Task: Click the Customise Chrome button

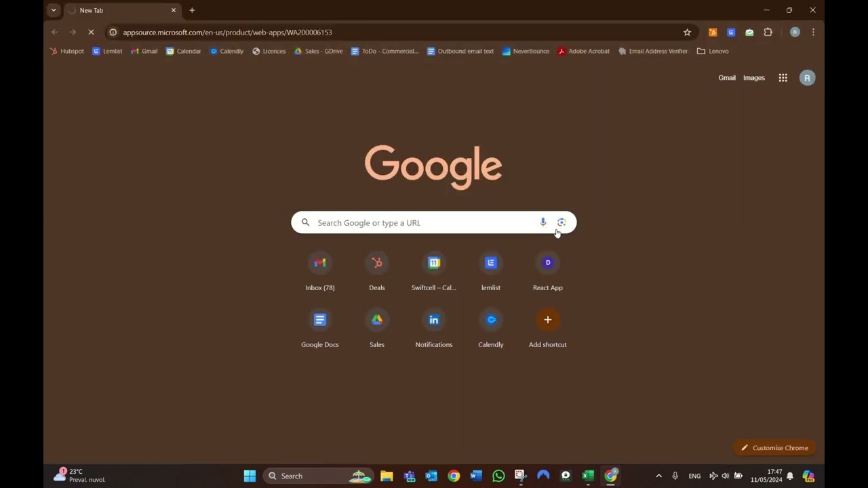Action: click(x=774, y=448)
